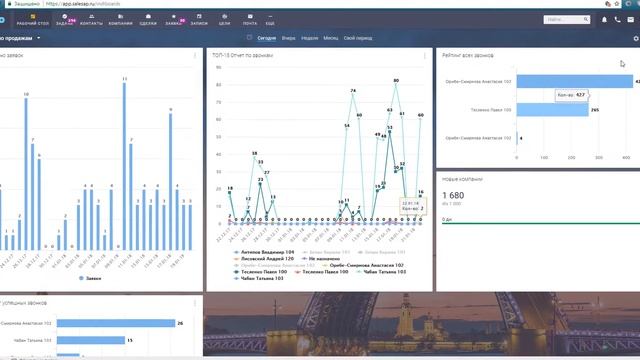Go to the Контакты section
The image size is (640, 360).
(91, 20)
